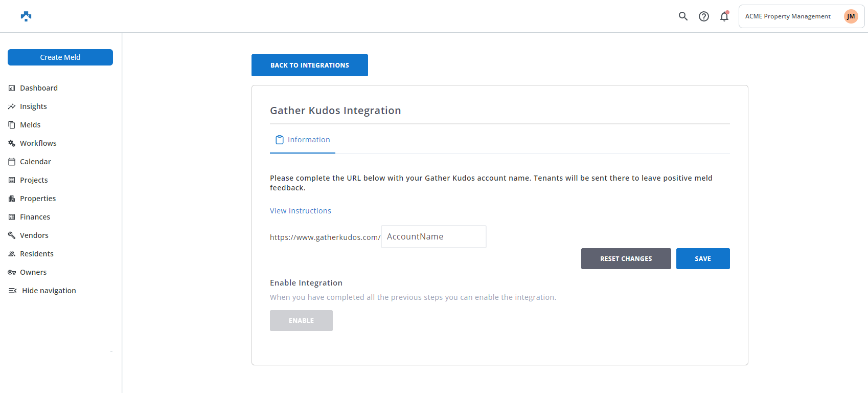Save the Gather Kudos settings
Viewport: 868px width, 393px height.
tap(702, 259)
